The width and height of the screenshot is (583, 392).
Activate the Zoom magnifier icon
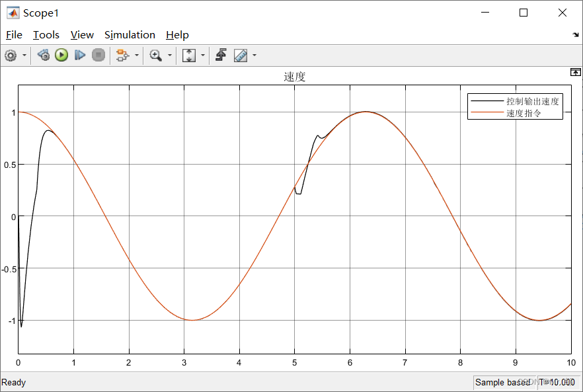point(156,55)
